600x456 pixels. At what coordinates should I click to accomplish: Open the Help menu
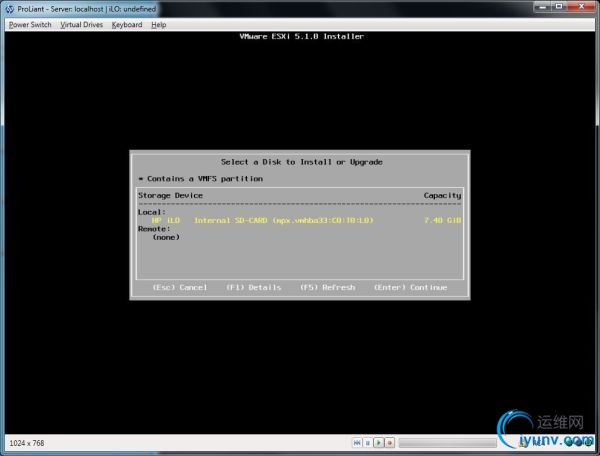(x=158, y=25)
